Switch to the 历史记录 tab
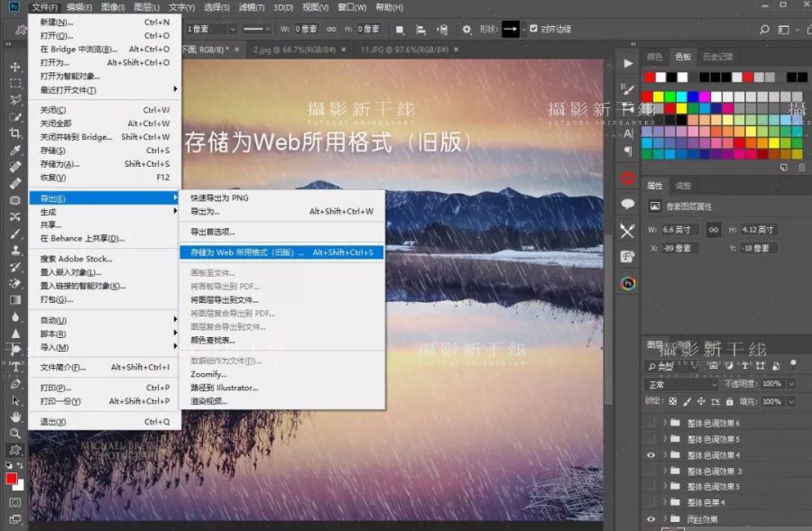 (717, 57)
